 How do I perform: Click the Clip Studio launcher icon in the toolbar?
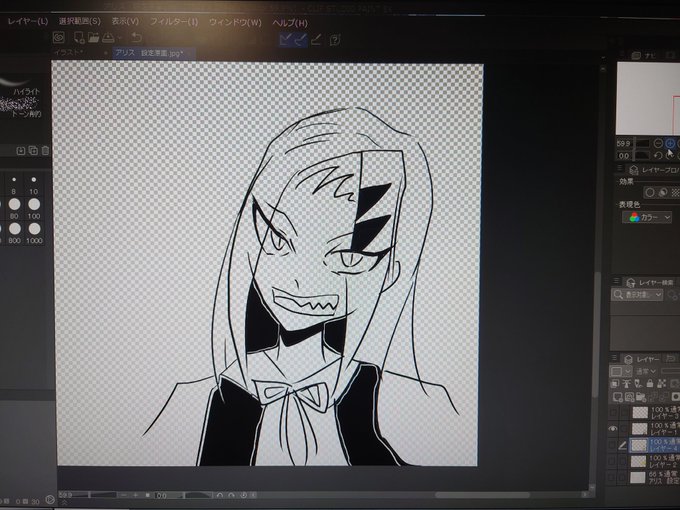tap(59, 37)
